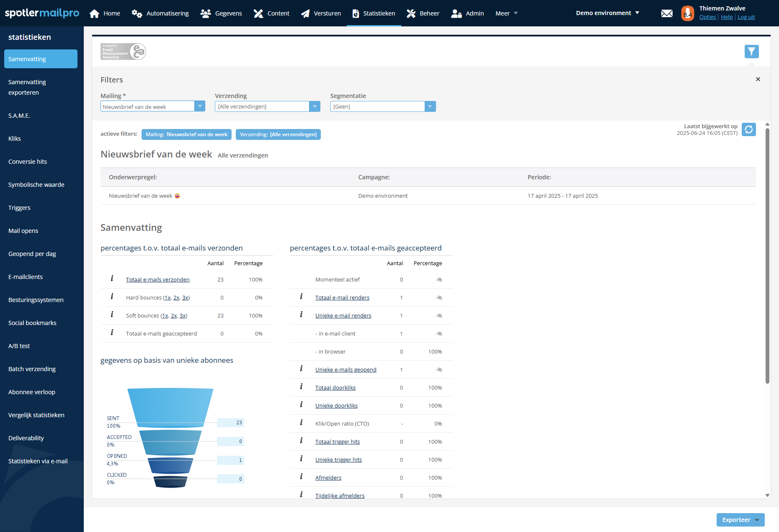Open the Mailing dropdown
This screenshot has height=532, width=779.
pyautogui.click(x=200, y=106)
